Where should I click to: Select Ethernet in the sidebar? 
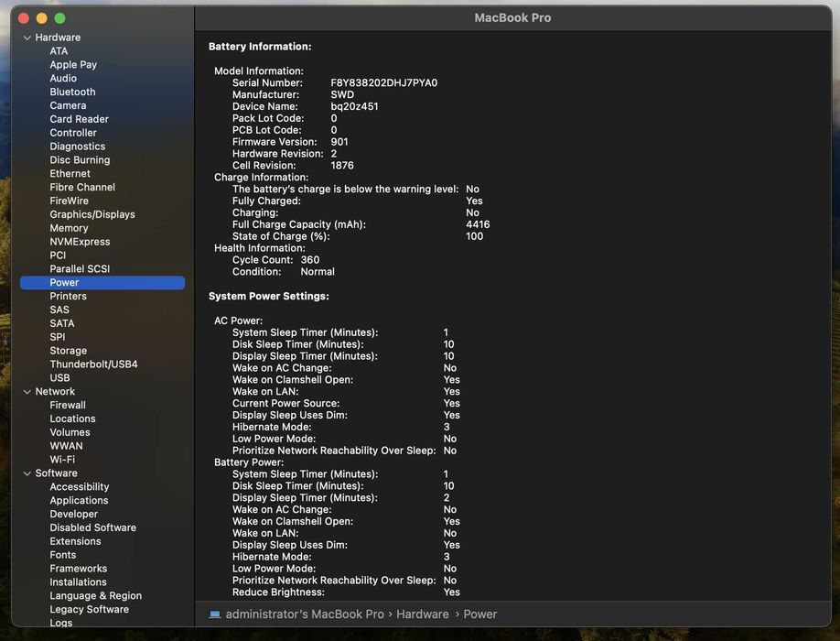pos(70,174)
